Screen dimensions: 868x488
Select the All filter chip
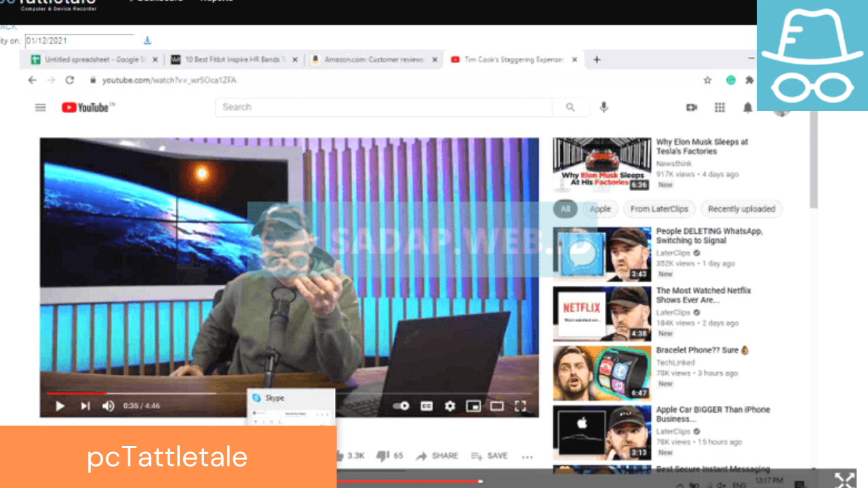tap(566, 209)
